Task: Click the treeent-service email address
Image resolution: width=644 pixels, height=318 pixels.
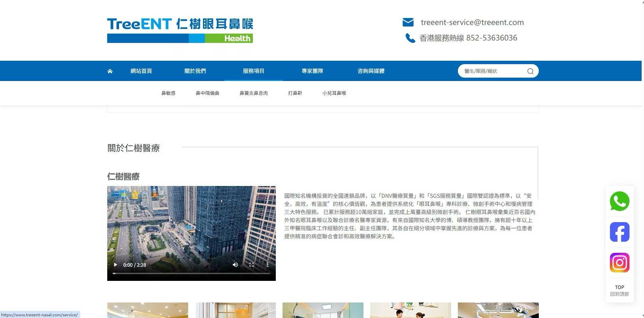Action: pos(472,22)
